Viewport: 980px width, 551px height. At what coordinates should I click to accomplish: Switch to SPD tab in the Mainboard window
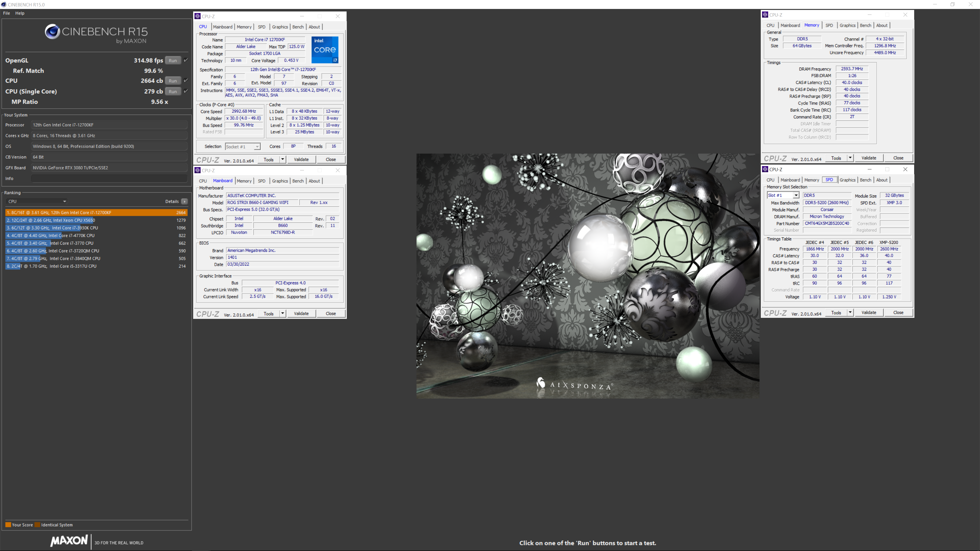click(x=262, y=181)
